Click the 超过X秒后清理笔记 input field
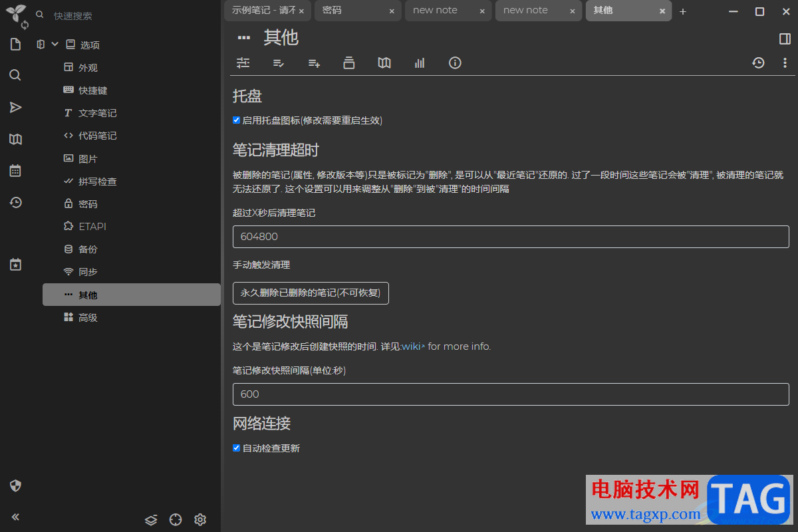 point(511,237)
